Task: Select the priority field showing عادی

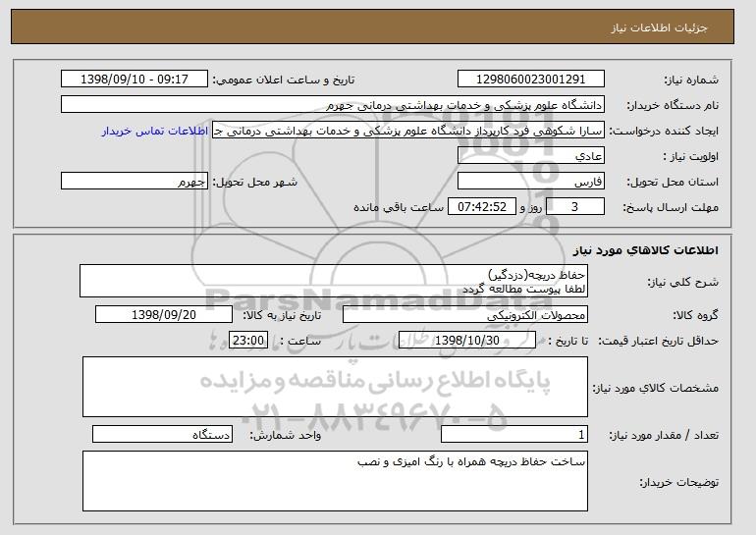Action: [531, 156]
